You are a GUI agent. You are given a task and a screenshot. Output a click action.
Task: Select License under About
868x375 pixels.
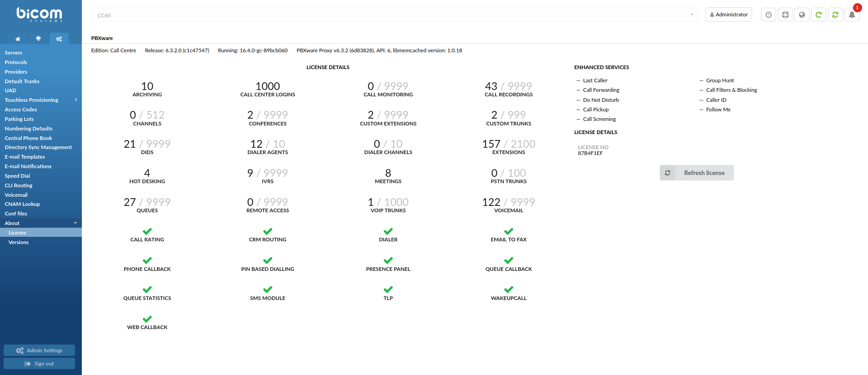pos(41,233)
